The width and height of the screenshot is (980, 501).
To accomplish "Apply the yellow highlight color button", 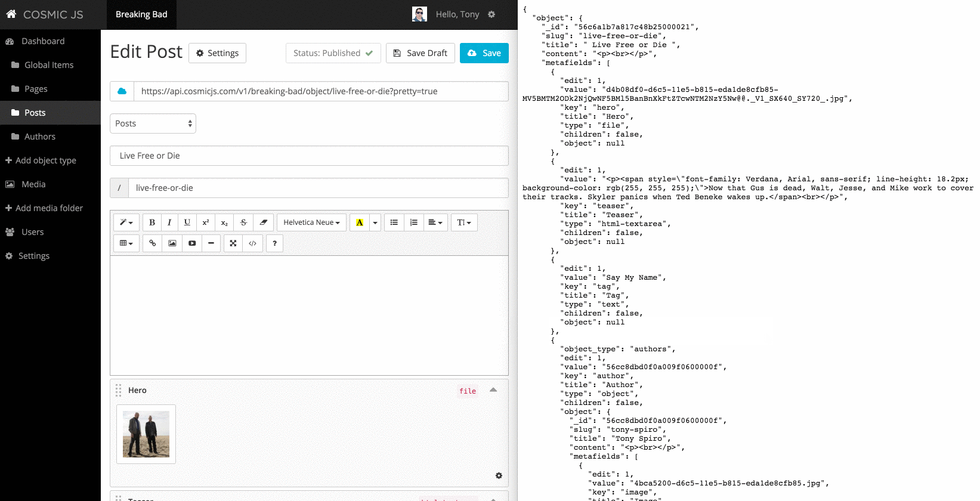I will click(x=360, y=222).
